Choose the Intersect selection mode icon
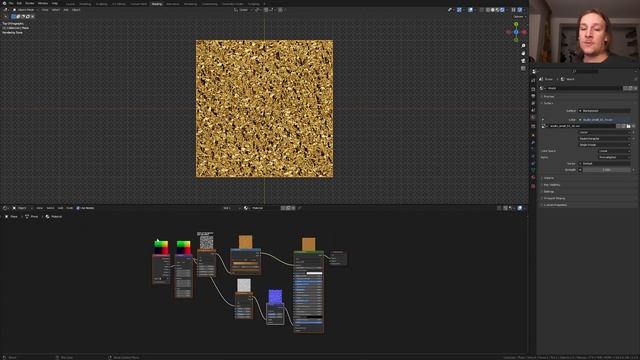 33,17
